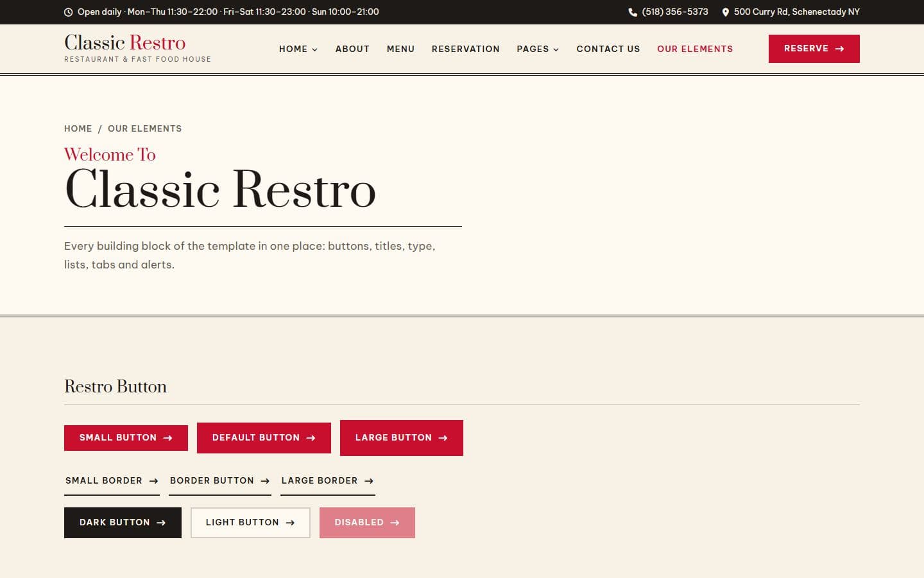Click the Small Border link text

click(x=104, y=480)
